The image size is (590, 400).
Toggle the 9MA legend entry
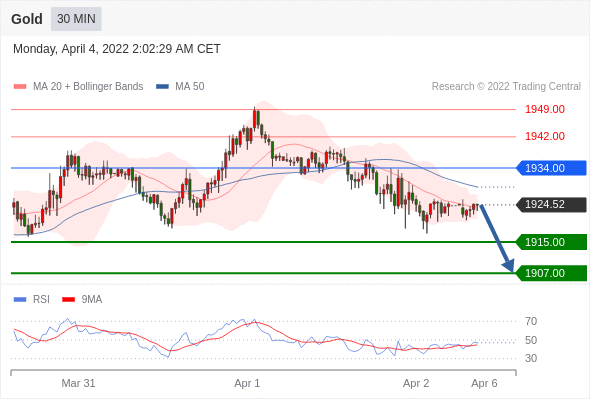(82, 300)
